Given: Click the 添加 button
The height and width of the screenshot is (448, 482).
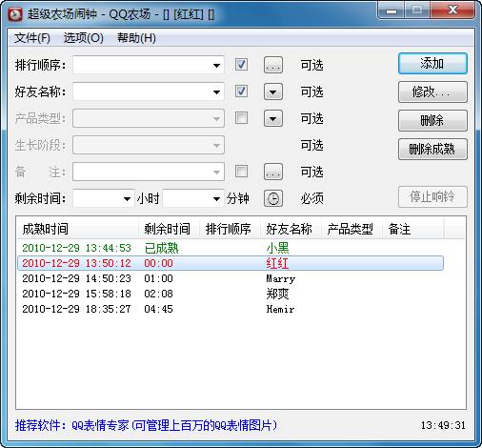Looking at the screenshot, I should (x=432, y=64).
